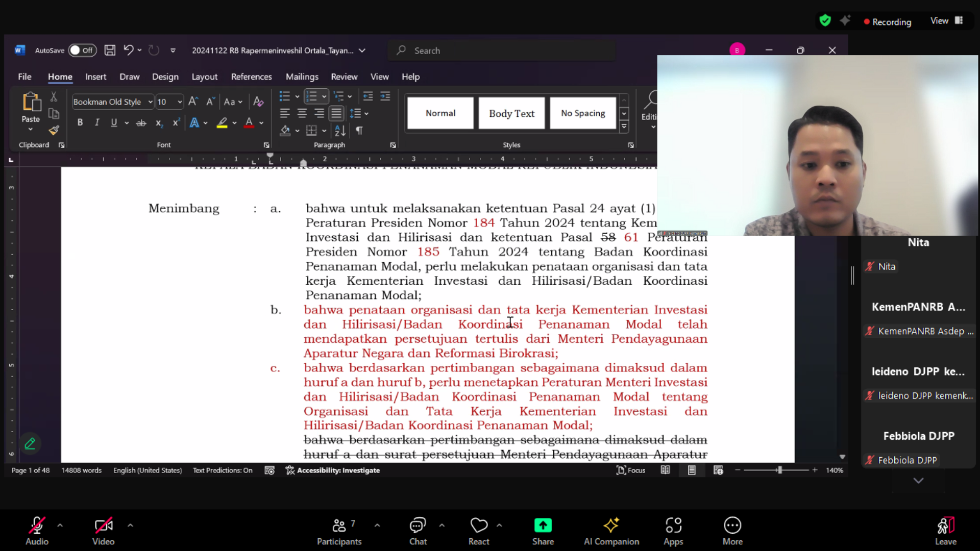Apply the No Spacing style
The image size is (980, 551).
click(x=583, y=113)
